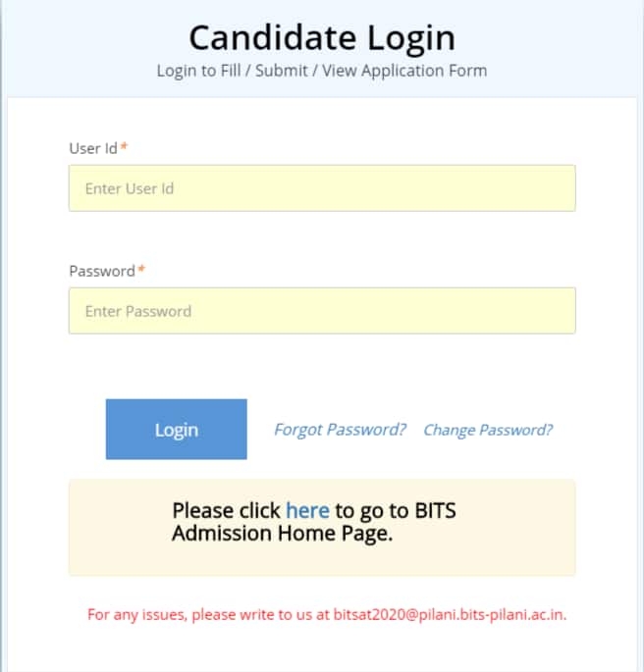Image resolution: width=644 pixels, height=672 pixels.
Task: Click the word BITS in the notice box
Action: tap(435, 510)
